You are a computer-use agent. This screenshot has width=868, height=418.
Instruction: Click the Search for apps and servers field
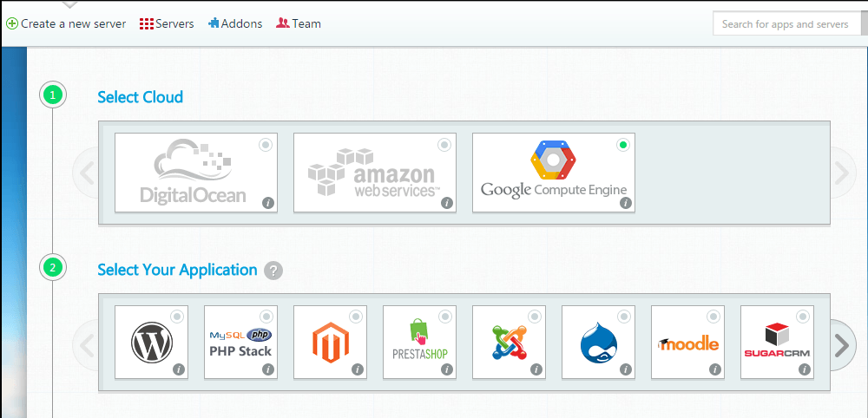pyautogui.click(x=787, y=24)
